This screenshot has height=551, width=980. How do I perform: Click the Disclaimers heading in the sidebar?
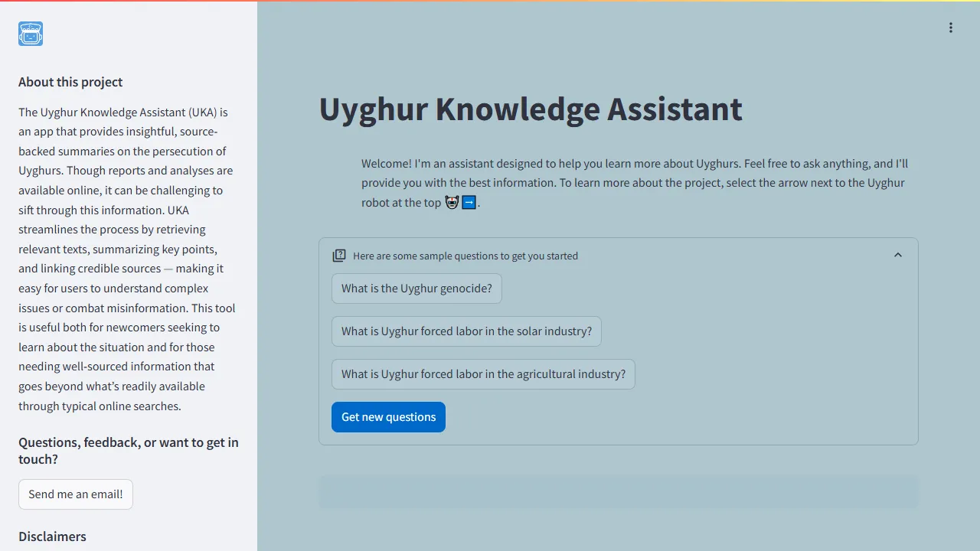(x=51, y=536)
